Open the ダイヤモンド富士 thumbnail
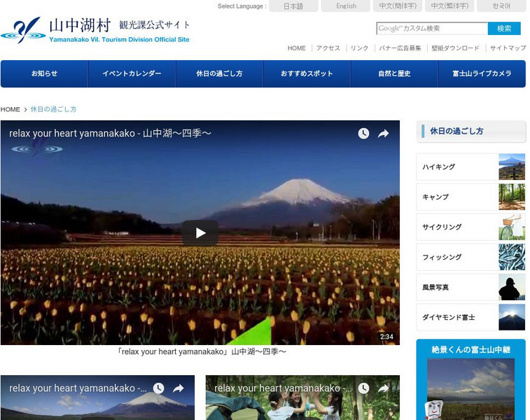The width and height of the screenshot is (530, 420). (512, 317)
